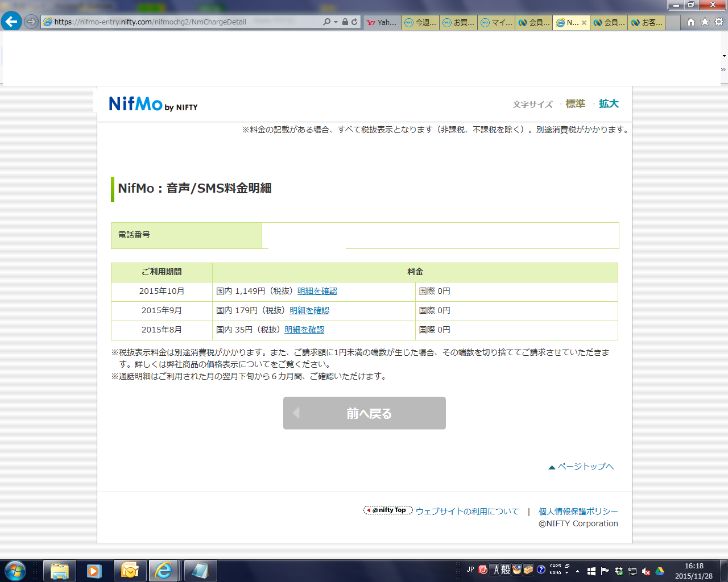Click the Dropbox tray icon
This screenshot has height=582, width=728.
(x=618, y=571)
